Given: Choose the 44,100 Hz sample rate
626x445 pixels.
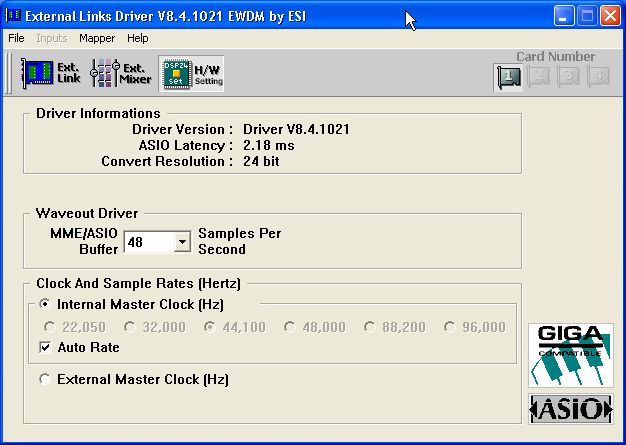Looking at the screenshot, I should pyautogui.click(x=234, y=327).
